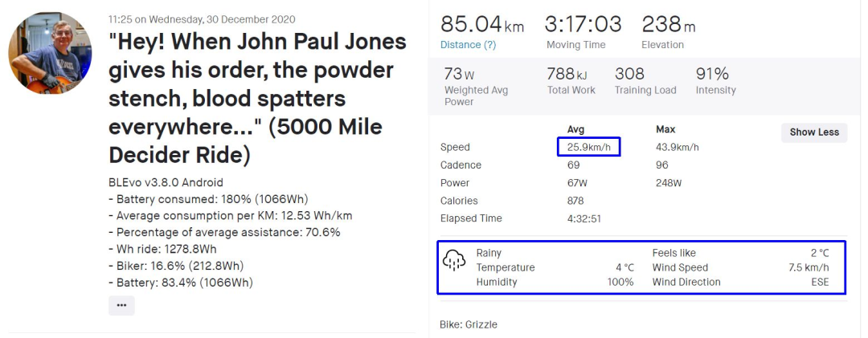Select the 788 kJ total work stat
The width and height of the screenshot is (868, 338).
tap(566, 74)
